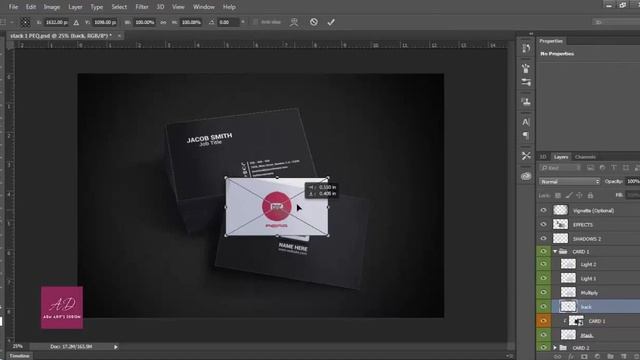
Task: Toggle visibility of CARD 1 group
Action: click(543, 251)
